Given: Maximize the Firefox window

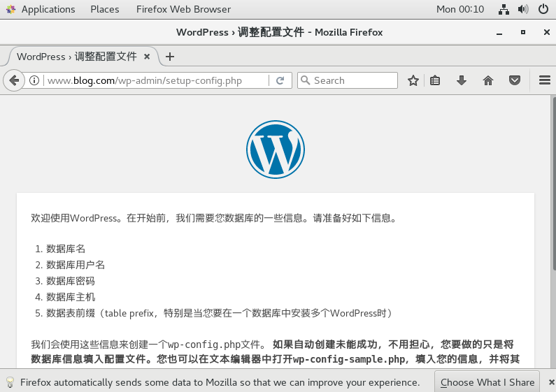Looking at the screenshot, I should click(523, 32).
